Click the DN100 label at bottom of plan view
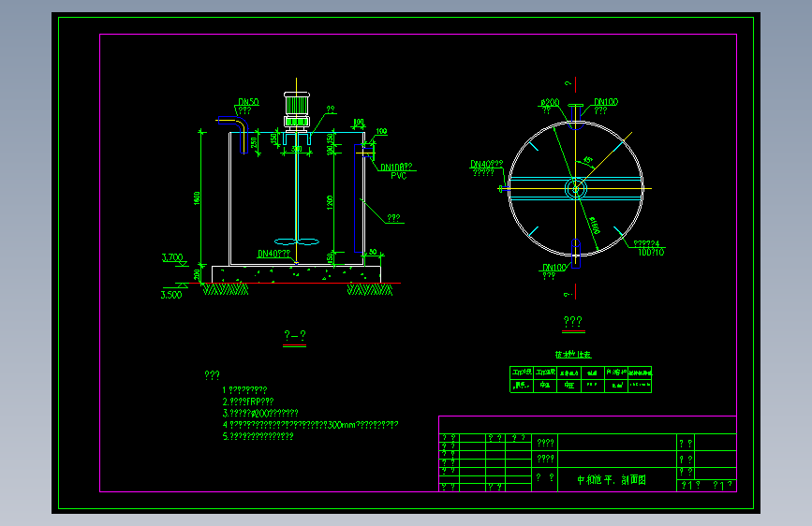Image resolution: width=812 pixels, height=526 pixels. (x=554, y=268)
